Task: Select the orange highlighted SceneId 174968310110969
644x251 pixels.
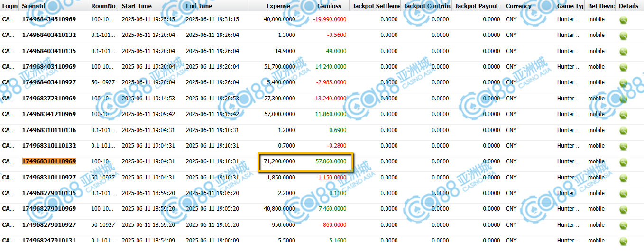Action: pos(49,161)
